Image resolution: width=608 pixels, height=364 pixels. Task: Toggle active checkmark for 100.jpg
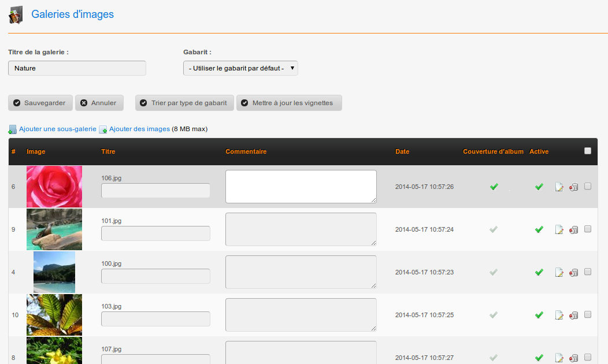click(x=539, y=272)
